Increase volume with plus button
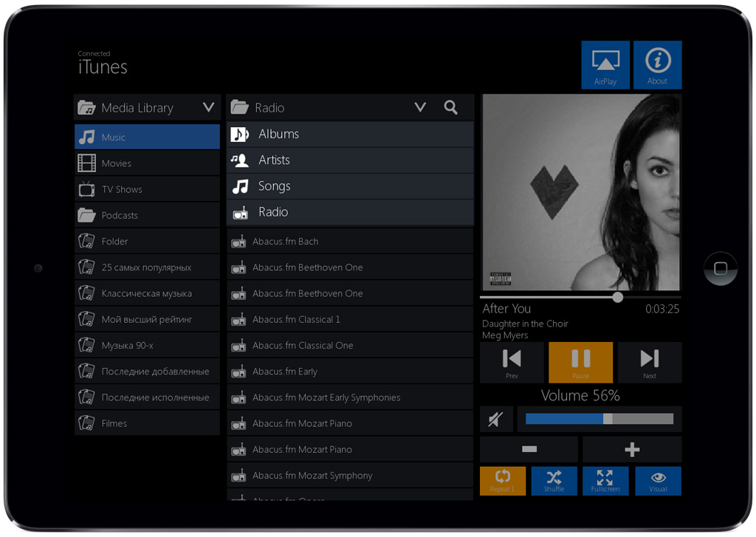This screenshot has height=537, width=756. (632, 449)
